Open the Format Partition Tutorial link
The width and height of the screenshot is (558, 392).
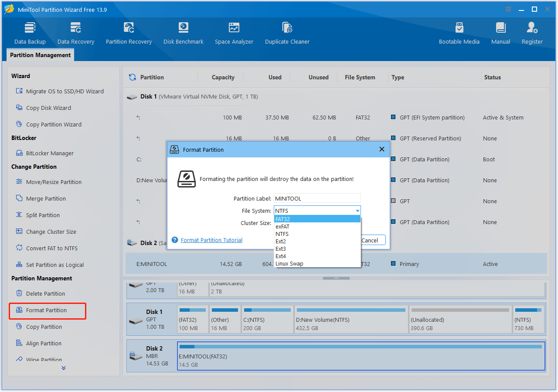[211, 240]
